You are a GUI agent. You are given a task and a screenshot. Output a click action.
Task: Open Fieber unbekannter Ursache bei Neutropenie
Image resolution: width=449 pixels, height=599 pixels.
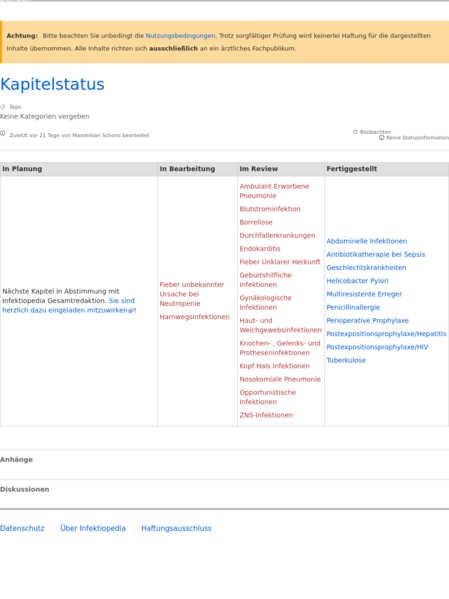click(x=192, y=294)
